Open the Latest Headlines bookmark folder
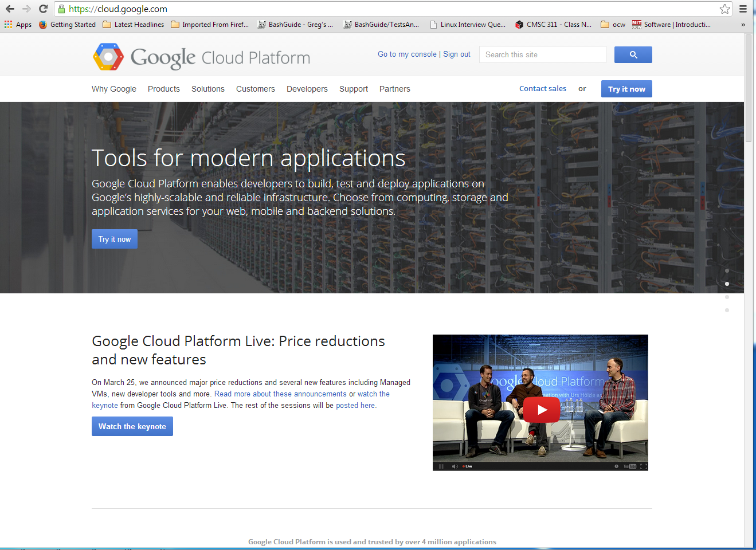 click(x=133, y=25)
